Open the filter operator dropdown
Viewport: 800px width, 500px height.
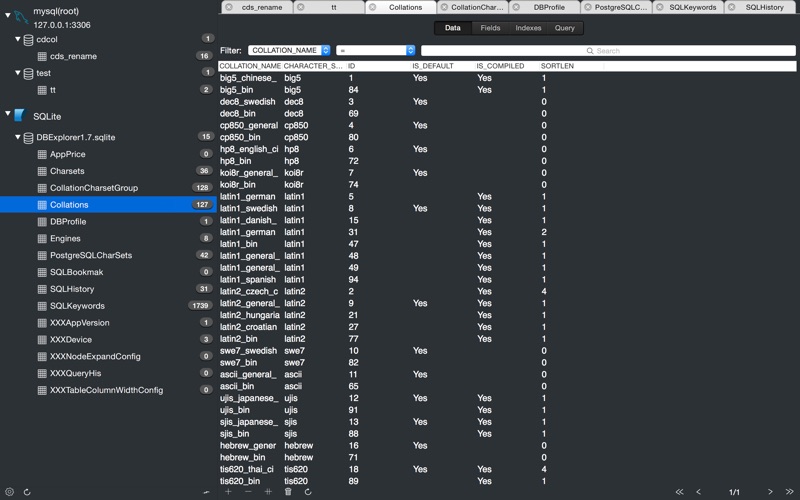pyautogui.click(x=376, y=51)
